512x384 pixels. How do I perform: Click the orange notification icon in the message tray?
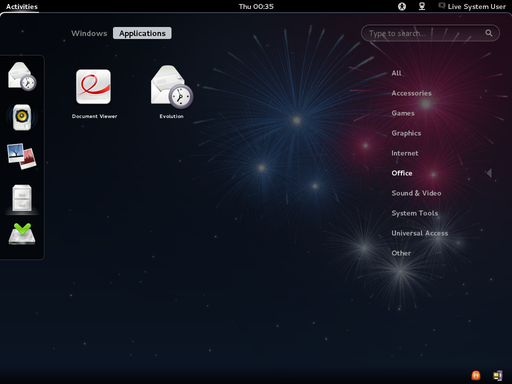[x=476, y=375]
